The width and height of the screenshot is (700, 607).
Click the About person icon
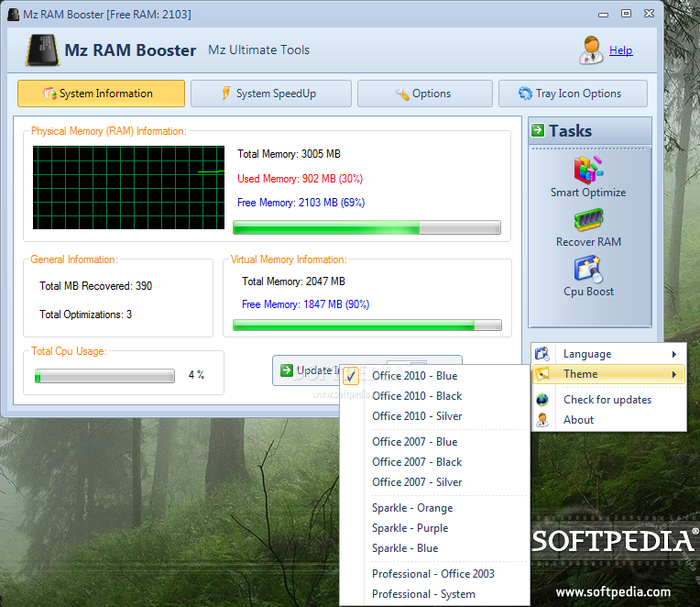pos(542,420)
